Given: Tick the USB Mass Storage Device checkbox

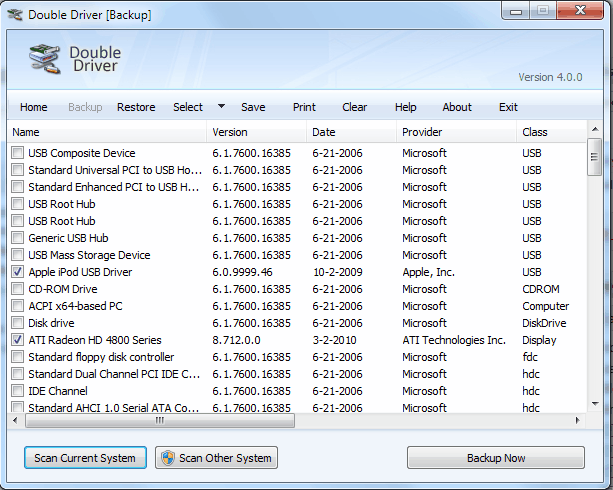Looking at the screenshot, I should 18,255.
